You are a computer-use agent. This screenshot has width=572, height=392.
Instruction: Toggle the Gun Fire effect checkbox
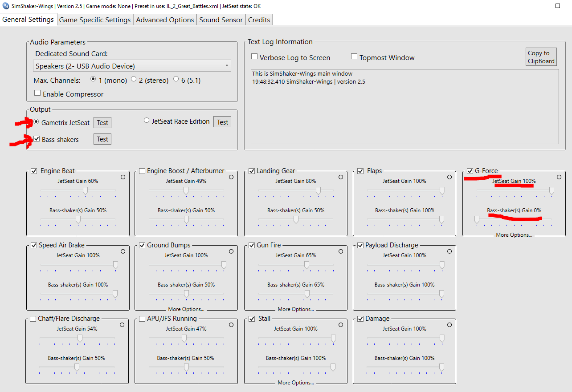(252, 245)
